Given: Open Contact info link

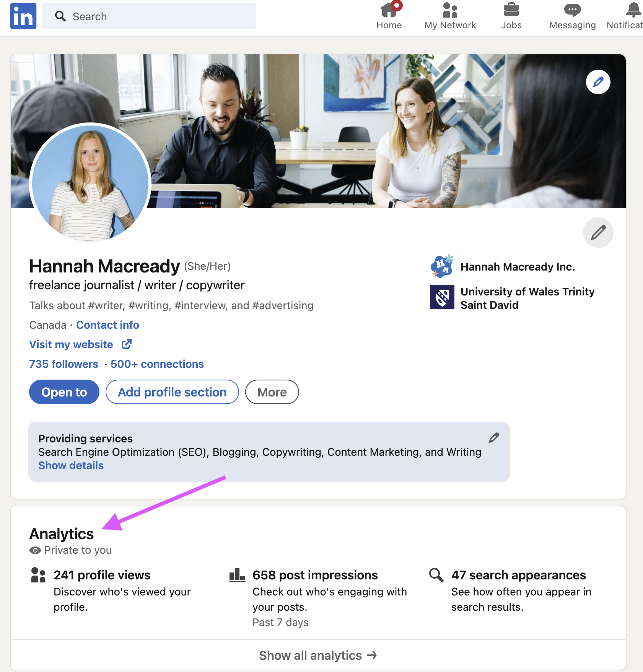Looking at the screenshot, I should pyautogui.click(x=107, y=325).
